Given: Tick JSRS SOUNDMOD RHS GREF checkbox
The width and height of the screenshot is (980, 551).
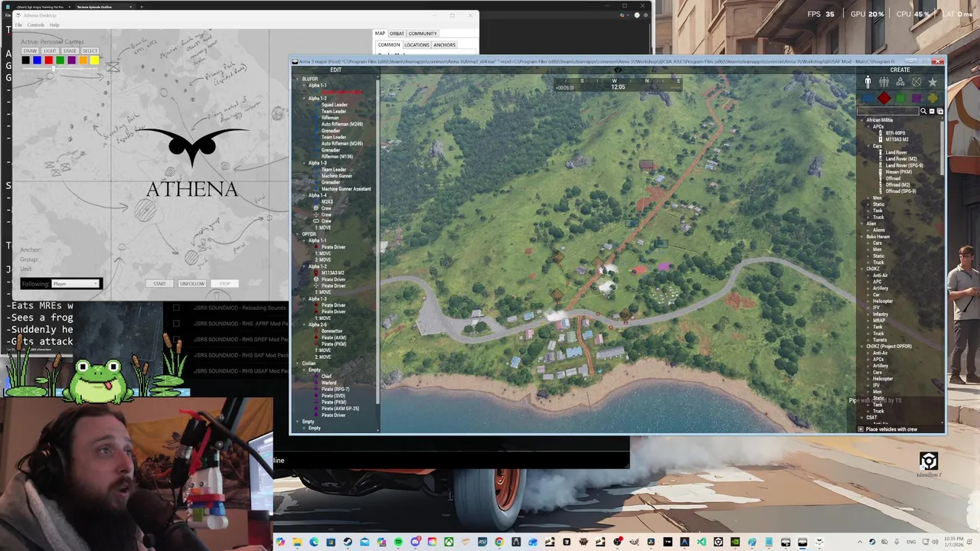Looking at the screenshot, I should coord(176,339).
